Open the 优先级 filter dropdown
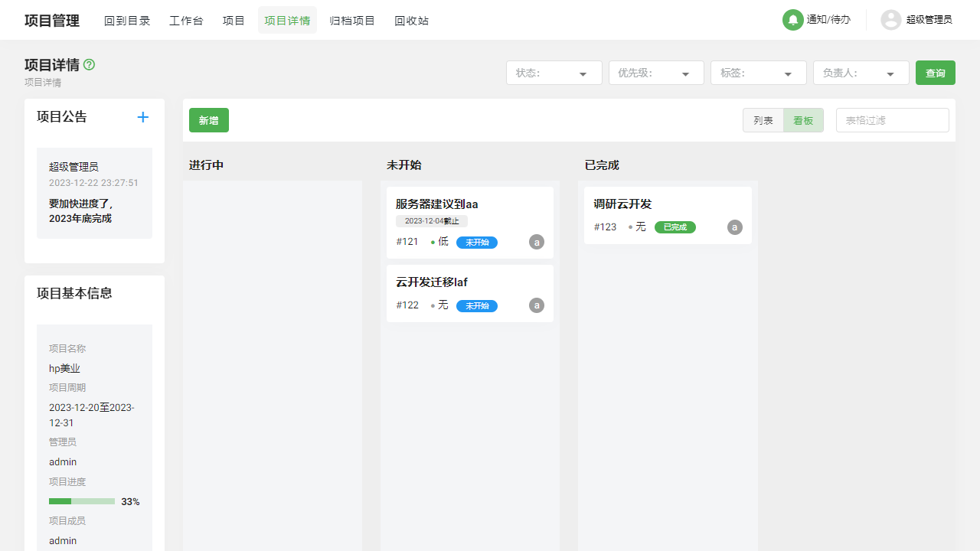The image size is (980, 551). tap(655, 73)
